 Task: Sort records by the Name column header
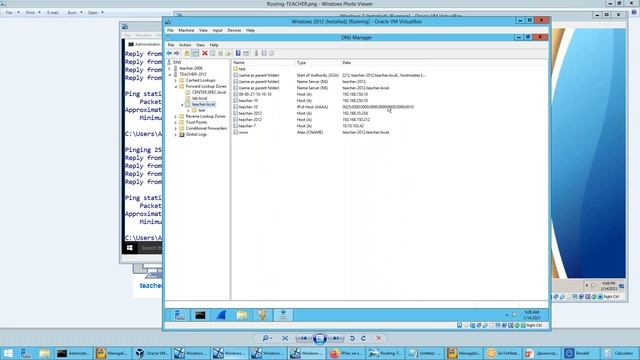click(264, 62)
